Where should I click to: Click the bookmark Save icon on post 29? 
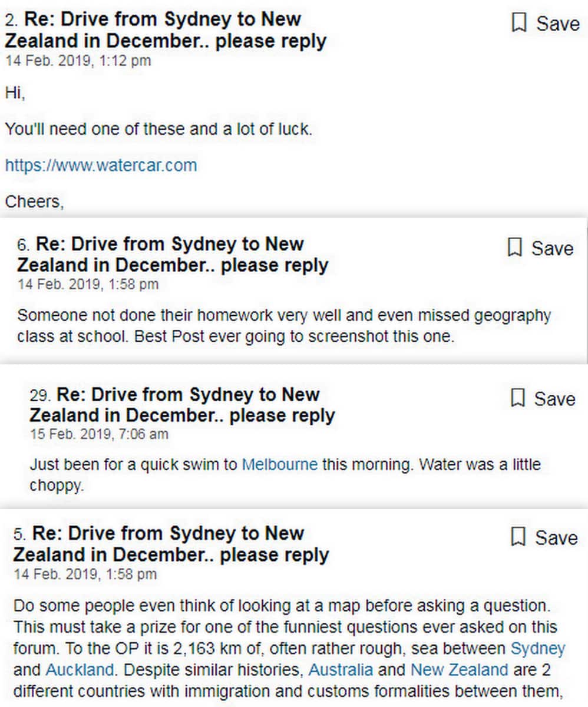tap(518, 398)
